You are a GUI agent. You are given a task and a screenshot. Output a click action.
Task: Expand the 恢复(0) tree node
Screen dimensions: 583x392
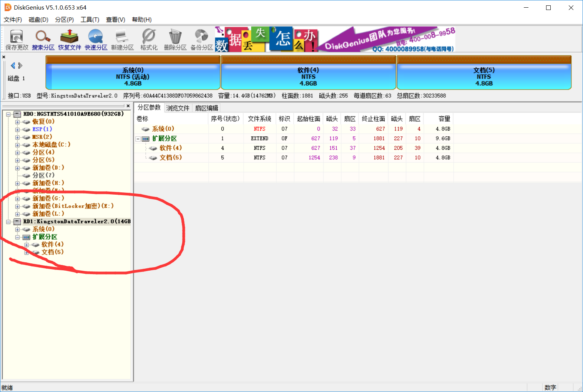[17, 122]
